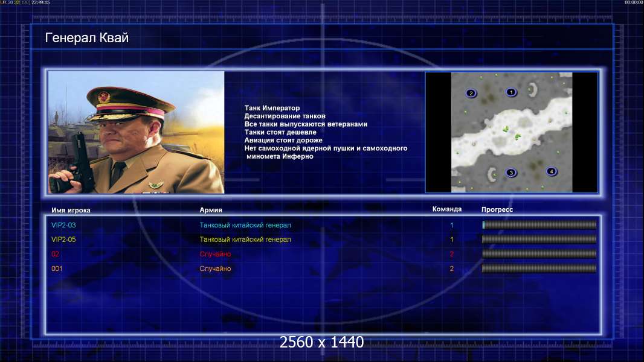The height and width of the screenshot is (362, 644).
Task: Click the 'Прогресс' column header
Action: tap(497, 209)
